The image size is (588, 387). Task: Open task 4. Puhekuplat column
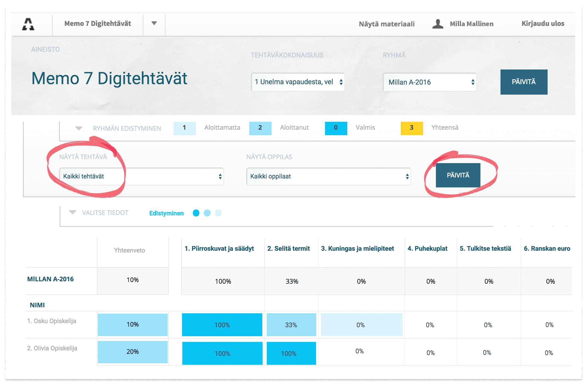point(428,249)
